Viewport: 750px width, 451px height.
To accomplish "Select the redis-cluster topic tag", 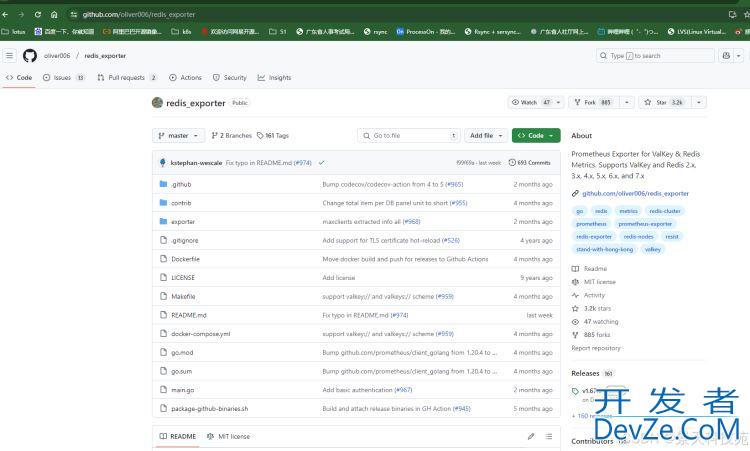I will 665,211.
